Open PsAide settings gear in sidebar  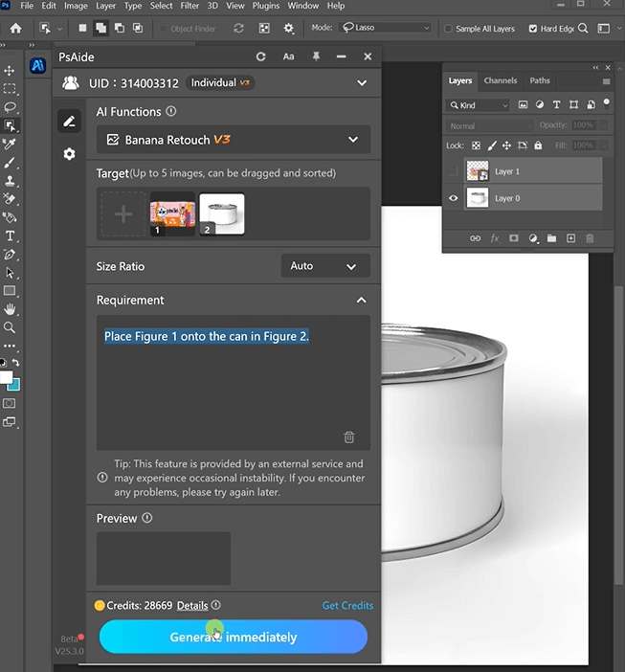[x=70, y=154]
